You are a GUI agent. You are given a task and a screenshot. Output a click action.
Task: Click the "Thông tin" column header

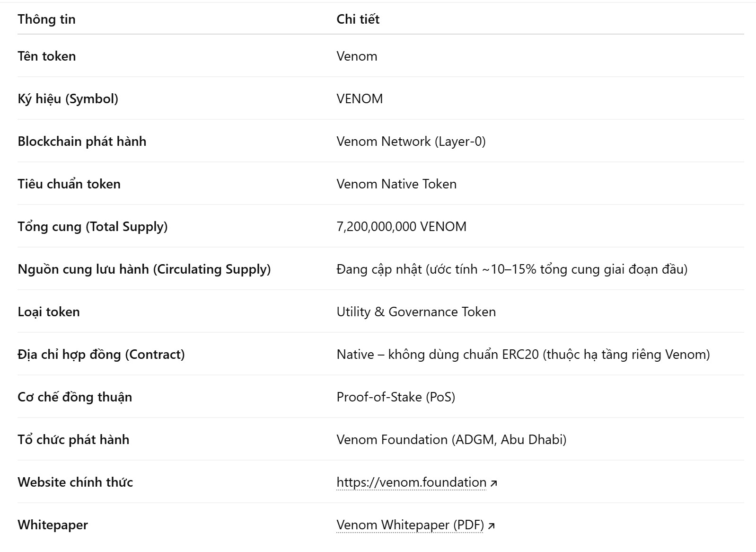coord(46,19)
